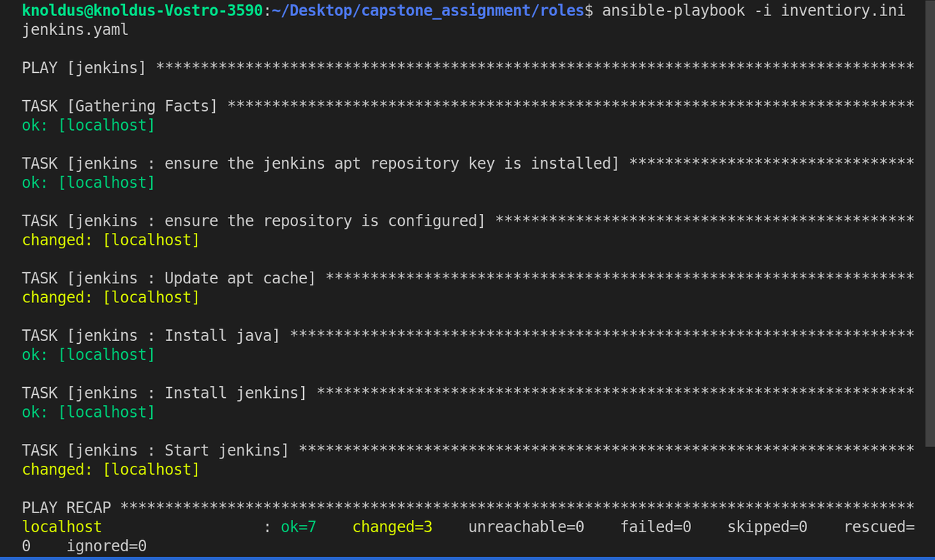
Task: Click changed: [localhost] under Start jenkins
Action: tap(110, 469)
